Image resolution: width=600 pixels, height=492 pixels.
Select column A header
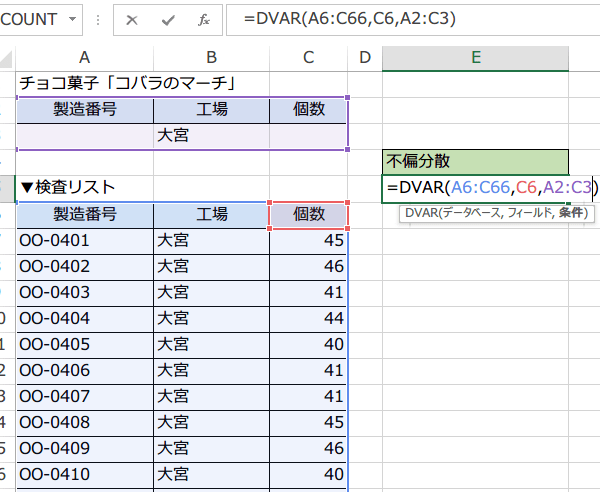pos(84,59)
